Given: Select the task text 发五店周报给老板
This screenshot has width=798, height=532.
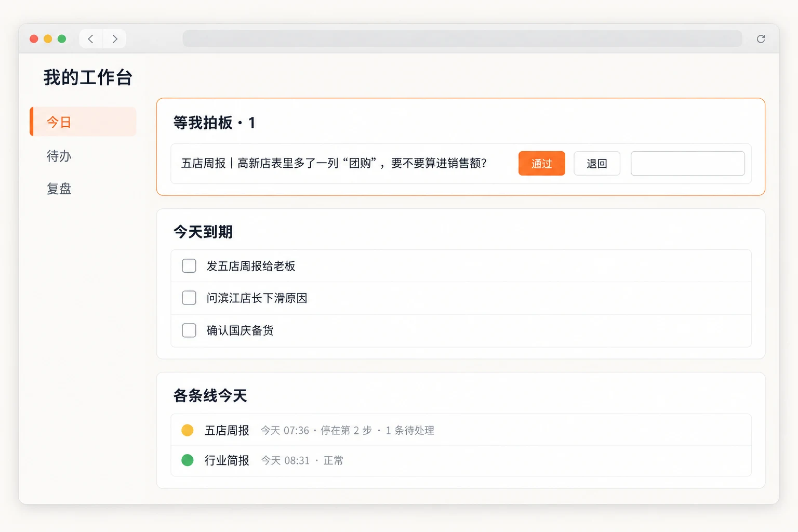Looking at the screenshot, I should [251, 266].
